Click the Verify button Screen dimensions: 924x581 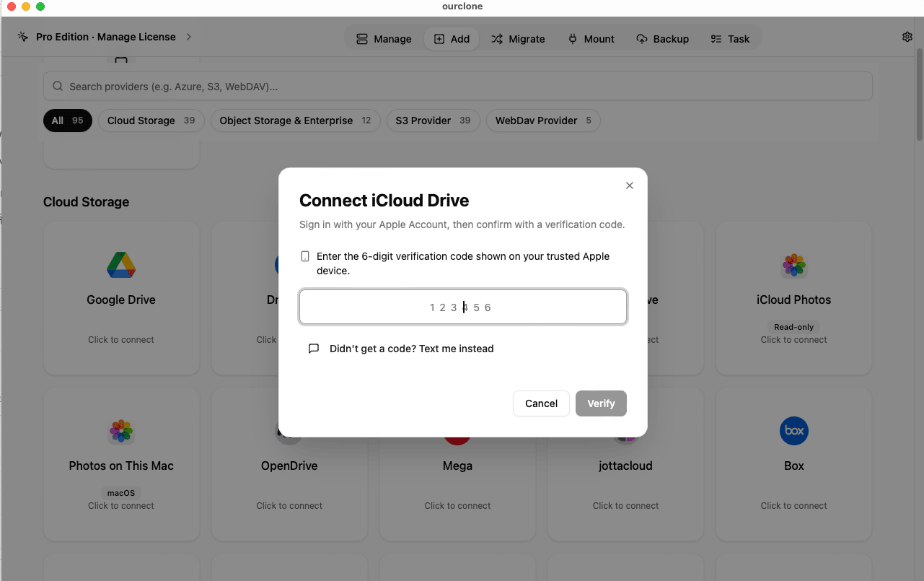[601, 403]
